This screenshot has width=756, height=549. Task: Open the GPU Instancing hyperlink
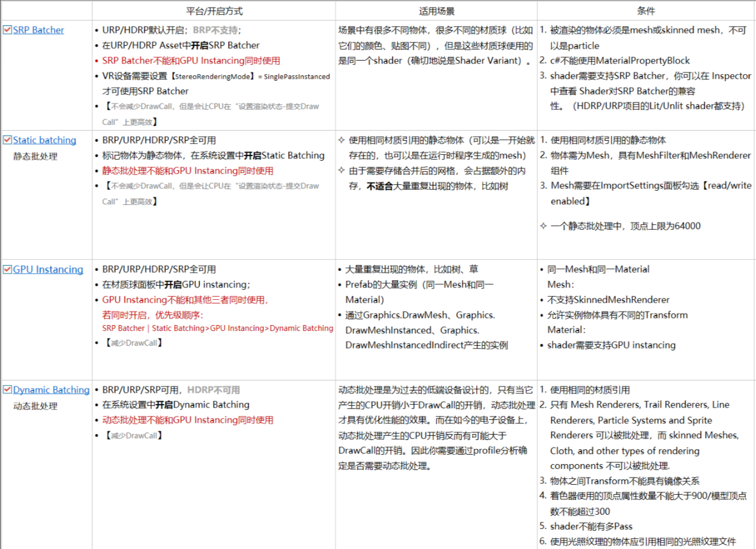(x=47, y=269)
